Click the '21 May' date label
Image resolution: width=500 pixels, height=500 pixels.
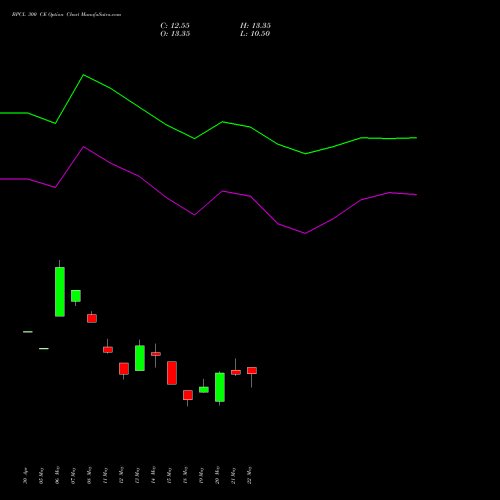point(234,476)
